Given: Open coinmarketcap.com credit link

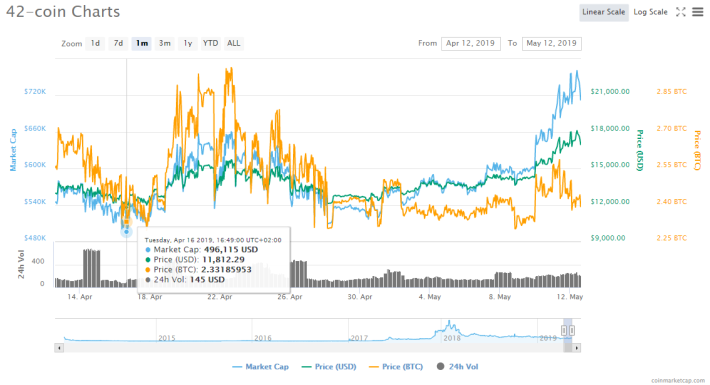Looking at the screenshot, I should tap(678, 380).
